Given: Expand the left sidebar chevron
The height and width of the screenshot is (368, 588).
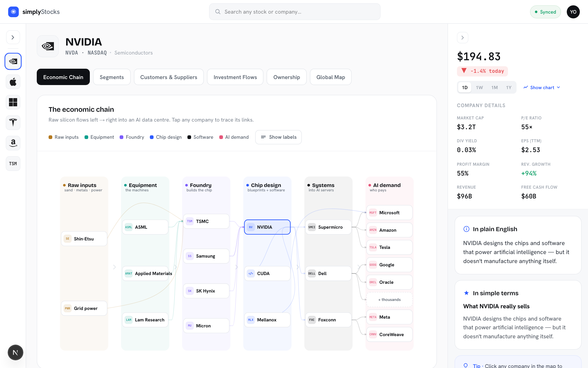Looking at the screenshot, I should pyautogui.click(x=13, y=37).
